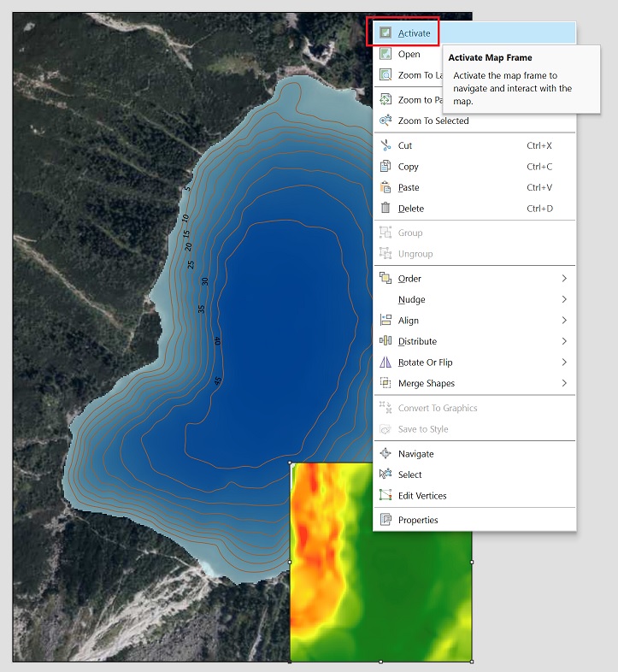The height and width of the screenshot is (672, 618).
Task: Click the scissors icon next to Cut
Action: coord(386,145)
